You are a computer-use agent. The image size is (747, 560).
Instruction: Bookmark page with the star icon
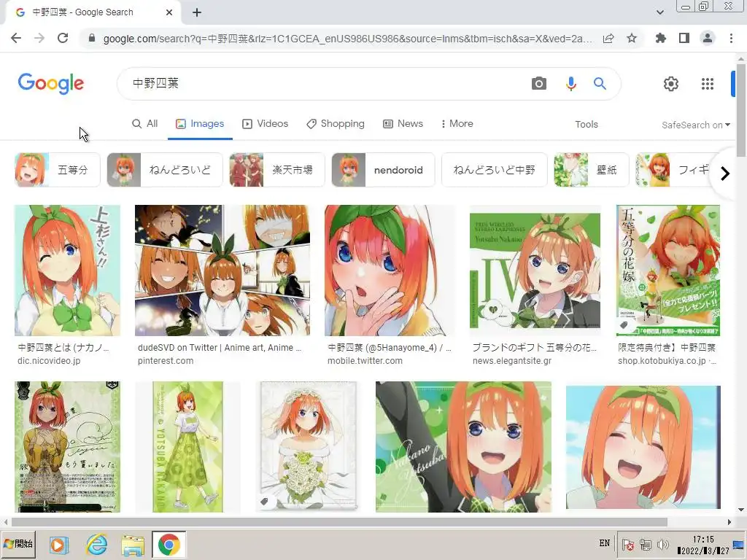(632, 38)
